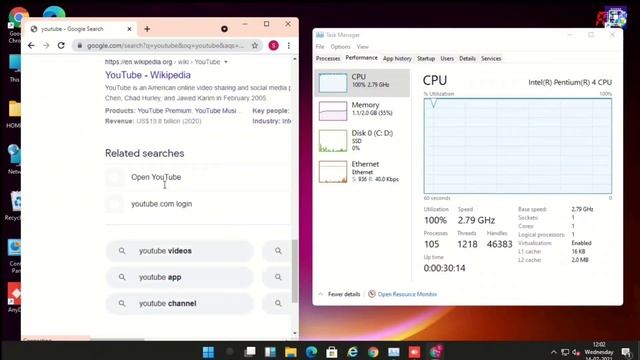Screen dimensions: 640x360
Task: Open File Explorer from taskbar
Action: [x=291, y=352]
